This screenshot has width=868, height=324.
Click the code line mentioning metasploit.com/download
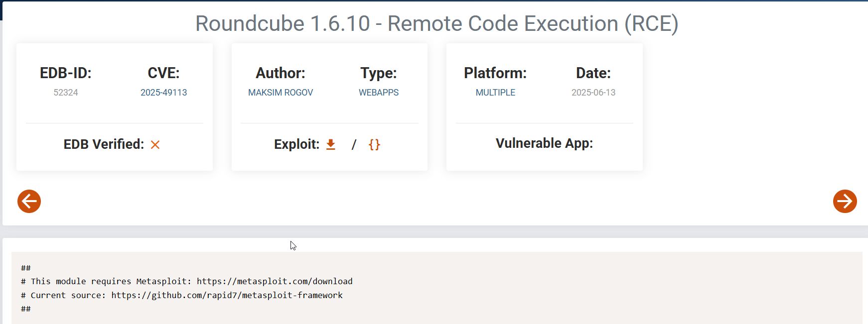pyautogui.click(x=187, y=281)
